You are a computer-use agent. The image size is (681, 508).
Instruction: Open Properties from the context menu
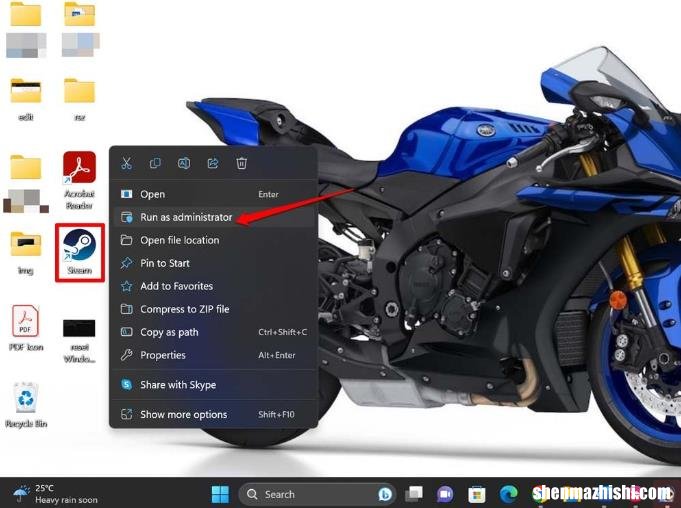coord(213,355)
